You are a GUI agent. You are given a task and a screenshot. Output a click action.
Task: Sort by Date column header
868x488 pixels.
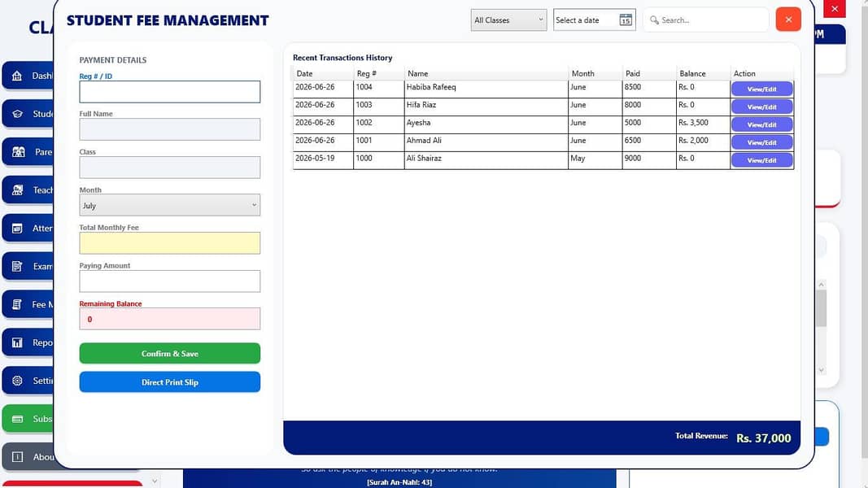[323, 73]
